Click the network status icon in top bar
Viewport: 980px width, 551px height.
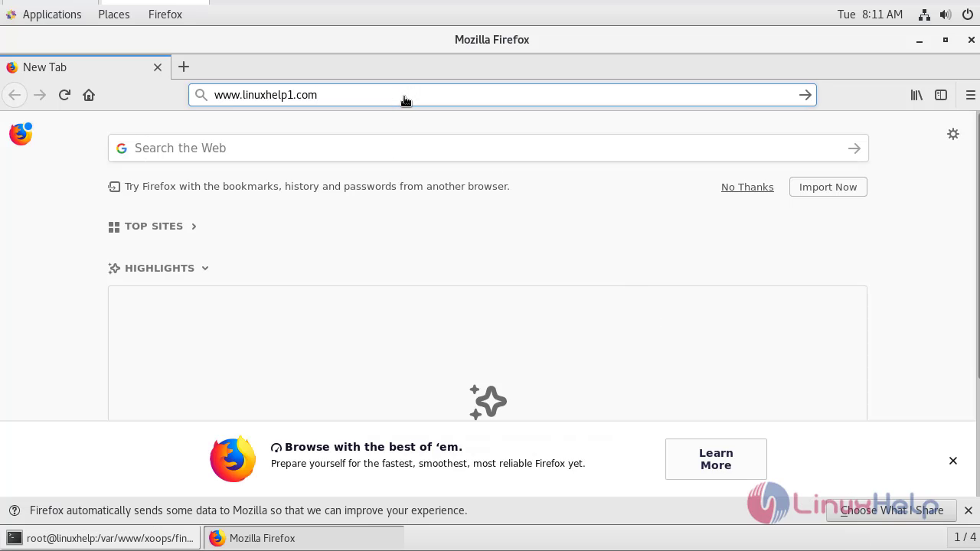(924, 15)
